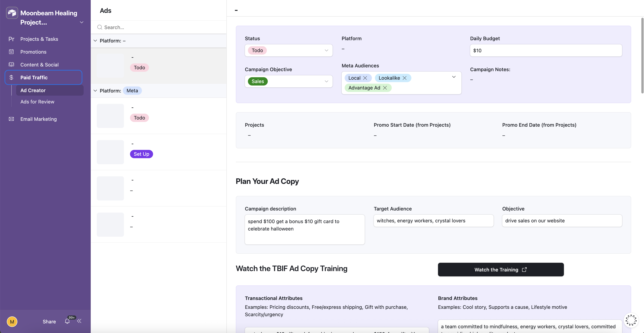
Task: Edit the Target Audience field
Action: [x=433, y=221]
